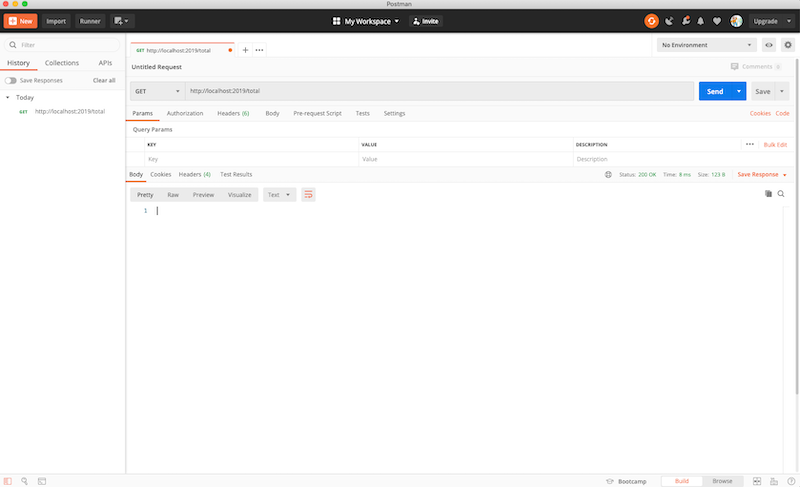Open response Headers (4) tab

pos(194,174)
